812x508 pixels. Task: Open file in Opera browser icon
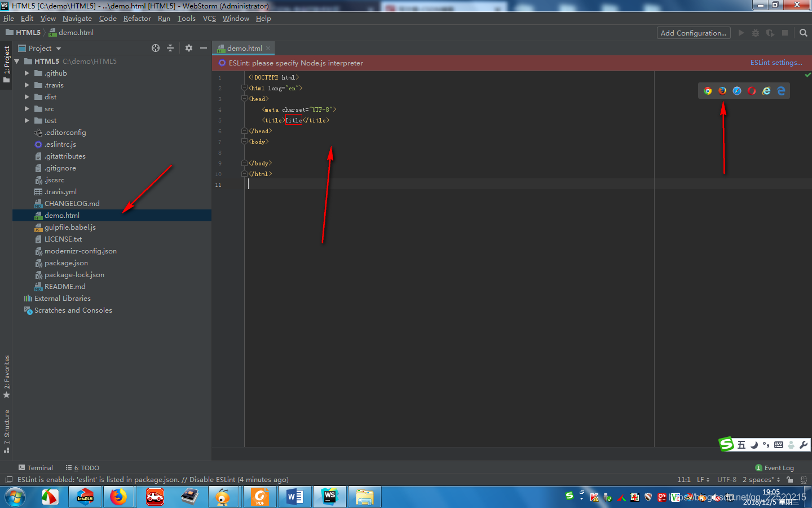[752, 91]
